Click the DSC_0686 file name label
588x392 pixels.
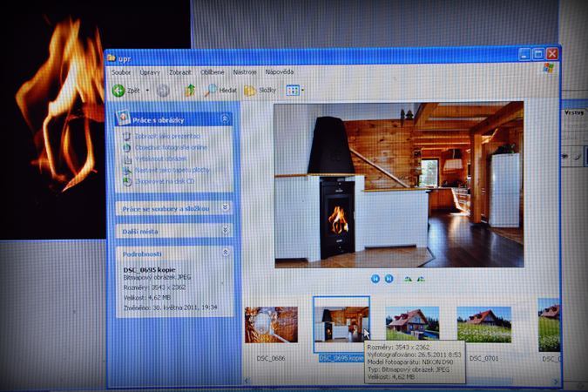[271, 358]
